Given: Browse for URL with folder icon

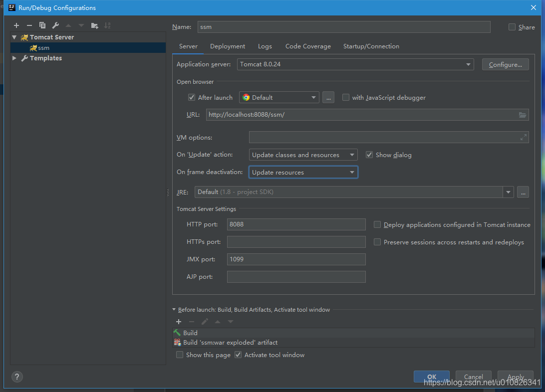Looking at the screenshot, I should pos(523,115).
